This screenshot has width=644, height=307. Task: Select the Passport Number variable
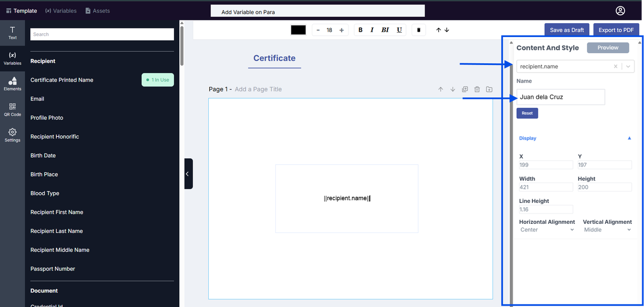tap(53, 269)
